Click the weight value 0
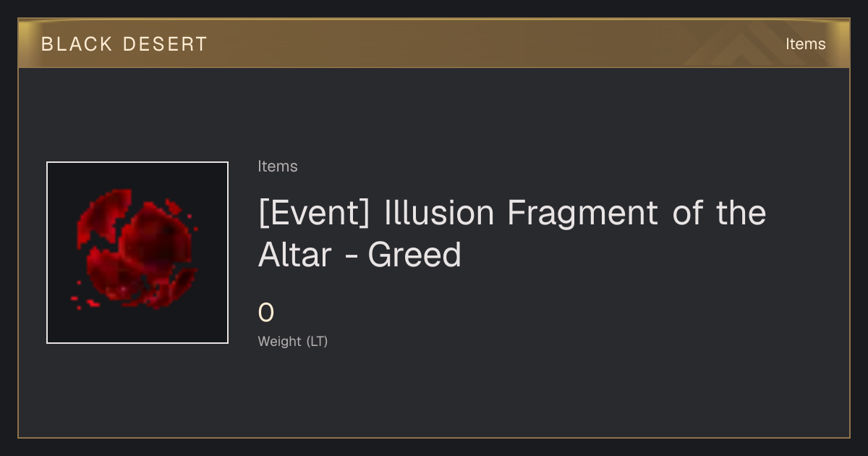Image resolution: width=868 pixels, height=456 pixels. pos(266,313)
